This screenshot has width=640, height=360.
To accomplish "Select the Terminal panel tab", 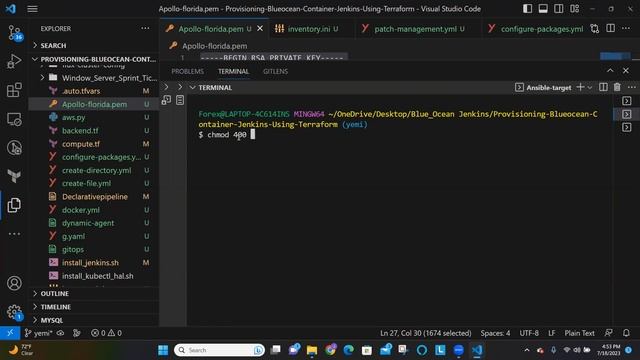I will (233, 71).
